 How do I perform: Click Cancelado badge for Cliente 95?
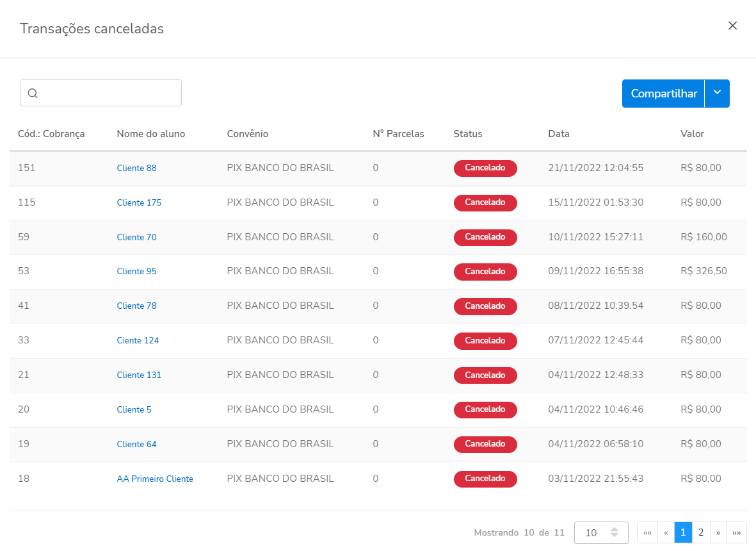[485, 272]
